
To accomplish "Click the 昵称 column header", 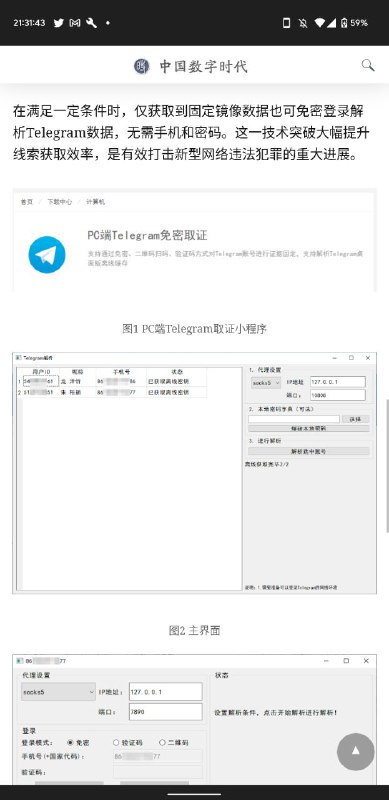I will 77,372.
